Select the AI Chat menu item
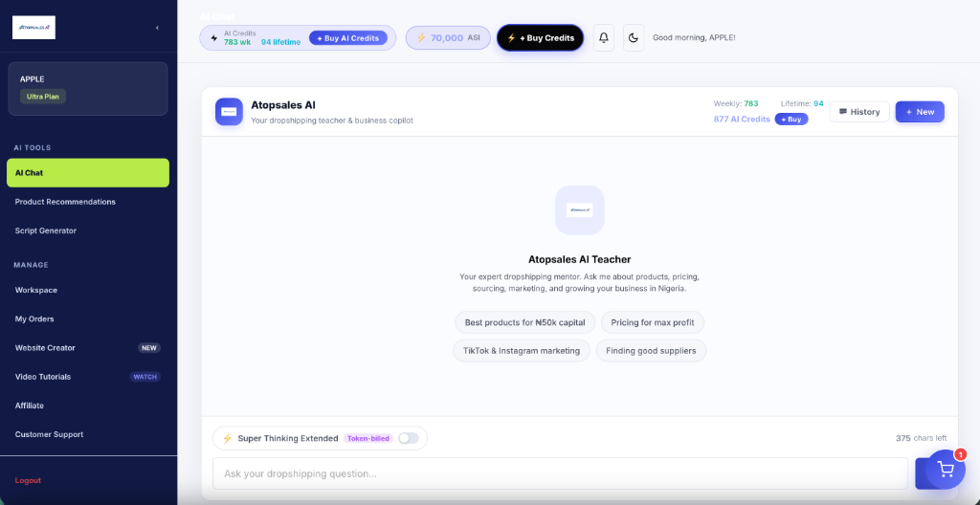Viewport: 980px width, 505px height. 88,173
